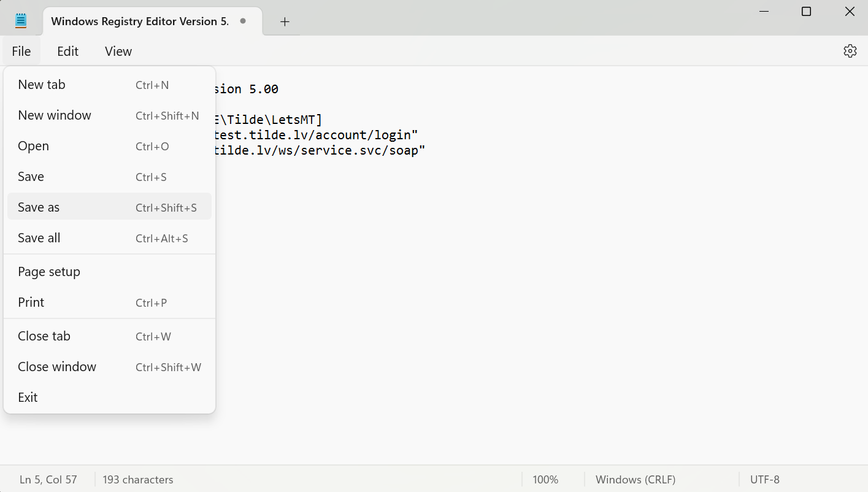Screen dimensions: 868x492
Task: Add a new tab with plus icon
Action: 285,21
